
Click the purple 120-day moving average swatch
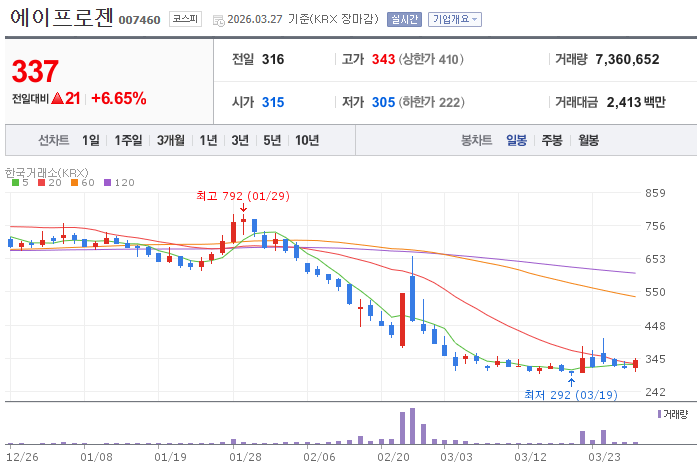pos(107,182)
